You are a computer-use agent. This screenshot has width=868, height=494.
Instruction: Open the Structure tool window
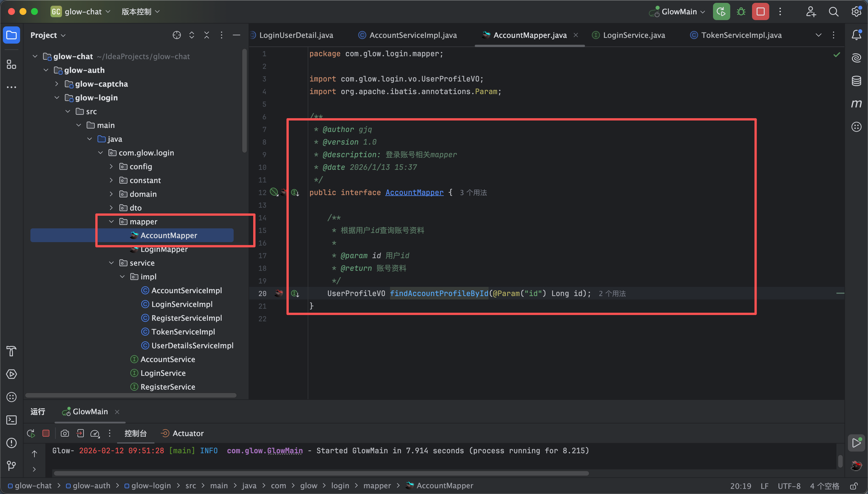coord(11,65)
